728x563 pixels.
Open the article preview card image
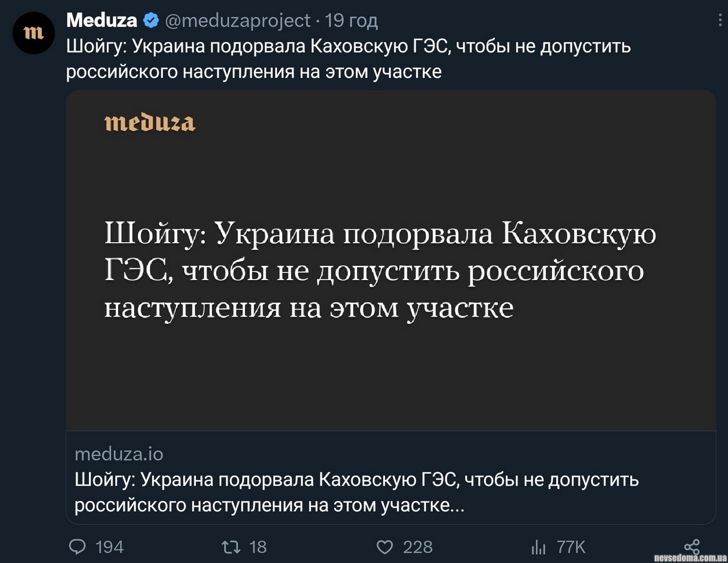390,261
